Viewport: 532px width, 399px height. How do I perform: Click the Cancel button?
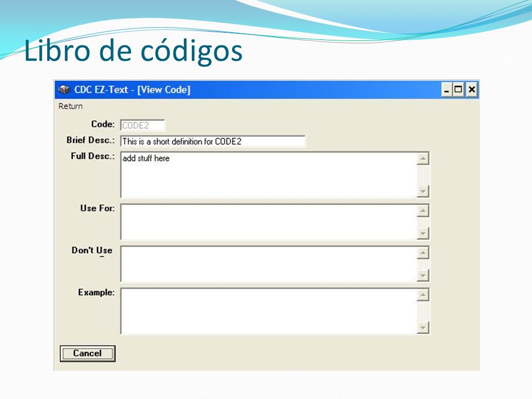coord(88,354)
